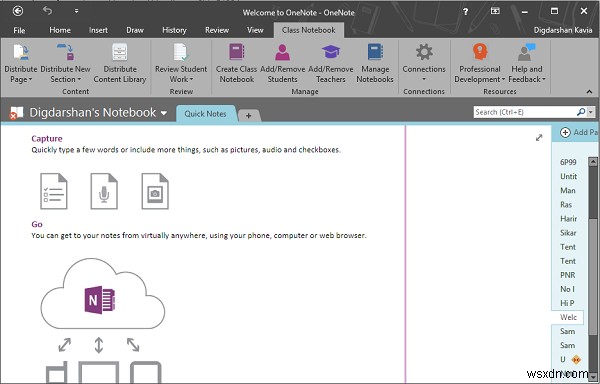Open the Hi P page
This screenshot has width=600, height=384.
tap(567, 303)
